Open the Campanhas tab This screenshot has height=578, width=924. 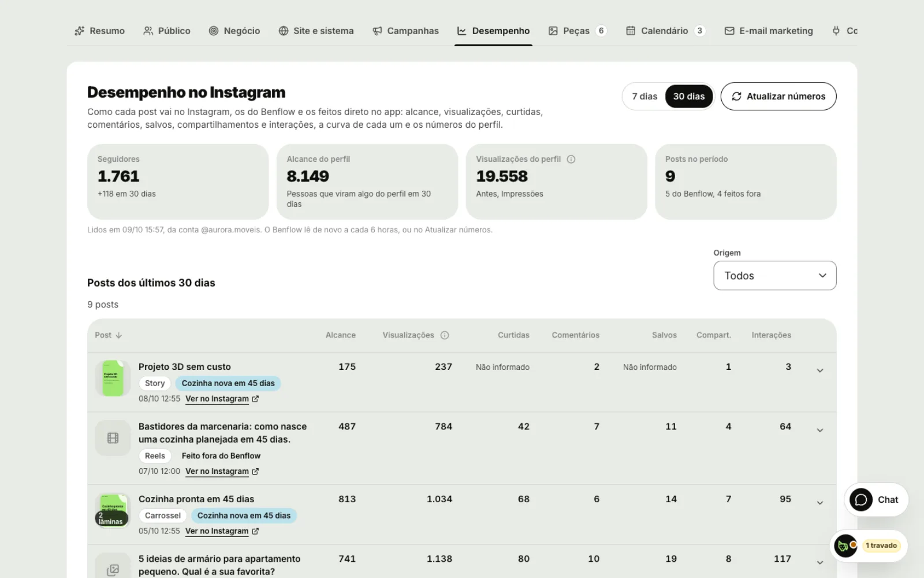[405, 31]
